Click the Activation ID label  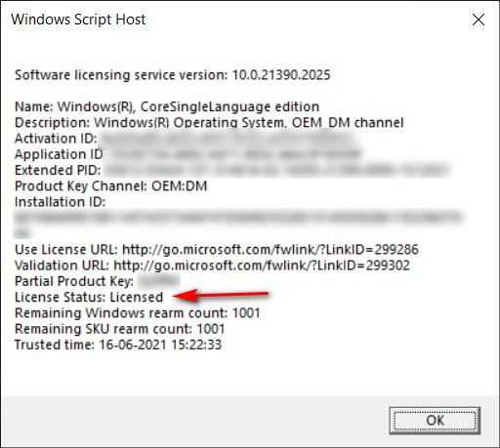tap(56, 139)
